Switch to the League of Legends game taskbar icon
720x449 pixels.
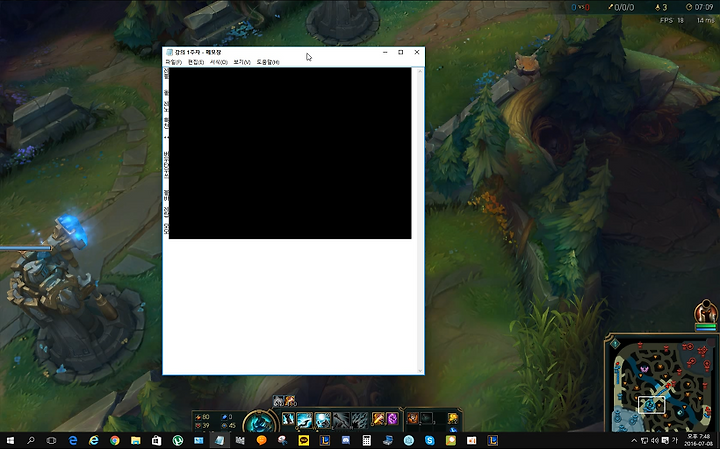click(x=493, y=441)
